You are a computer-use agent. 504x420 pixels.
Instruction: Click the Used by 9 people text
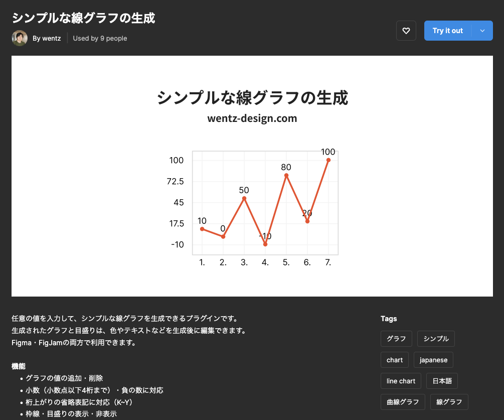(100, 38)
